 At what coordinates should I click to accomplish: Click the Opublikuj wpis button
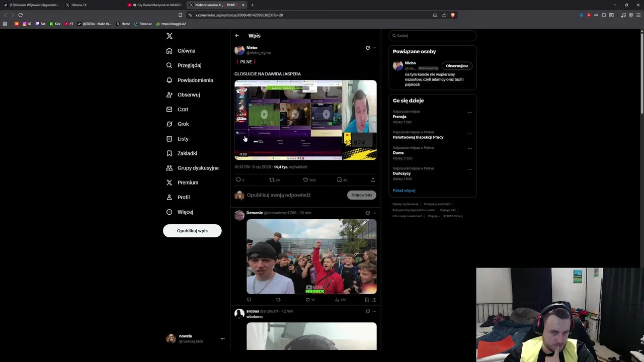click(192, 231)
